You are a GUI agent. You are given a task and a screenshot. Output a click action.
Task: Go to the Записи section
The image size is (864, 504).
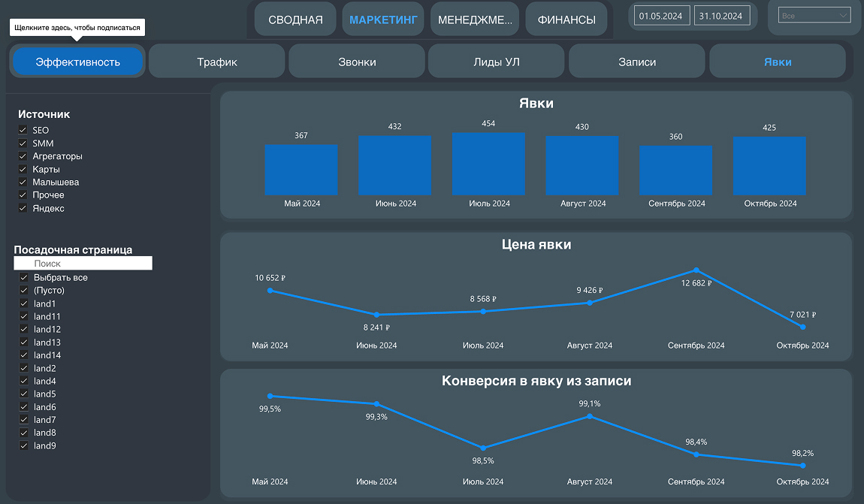coord(637,62)
